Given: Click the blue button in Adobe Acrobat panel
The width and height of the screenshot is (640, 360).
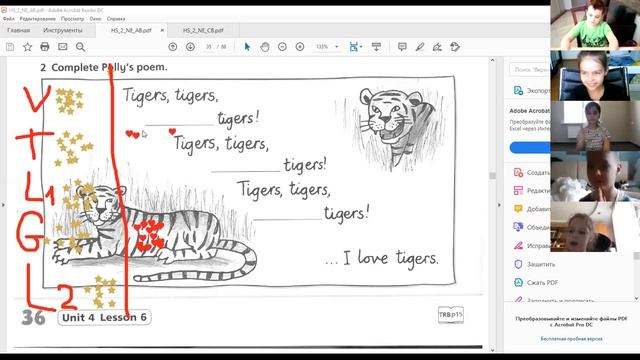Looking at the screenshot, I should 530,148.
